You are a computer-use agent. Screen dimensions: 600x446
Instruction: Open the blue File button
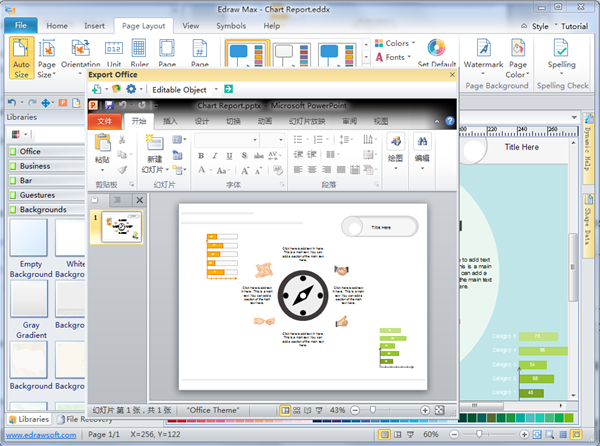pyautogui.click(x=20, y=25)
